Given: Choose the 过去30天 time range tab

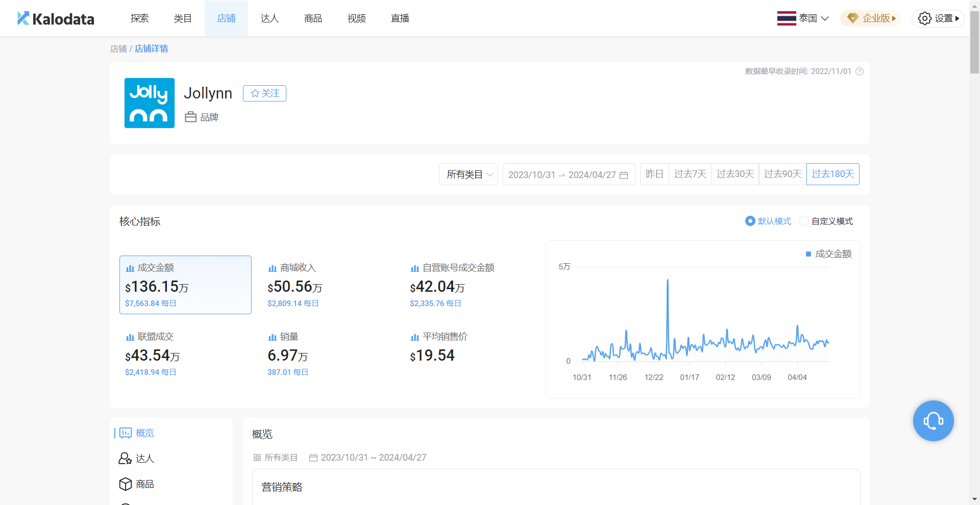Looking at the screenshot, I should click(x=735, y=174).
